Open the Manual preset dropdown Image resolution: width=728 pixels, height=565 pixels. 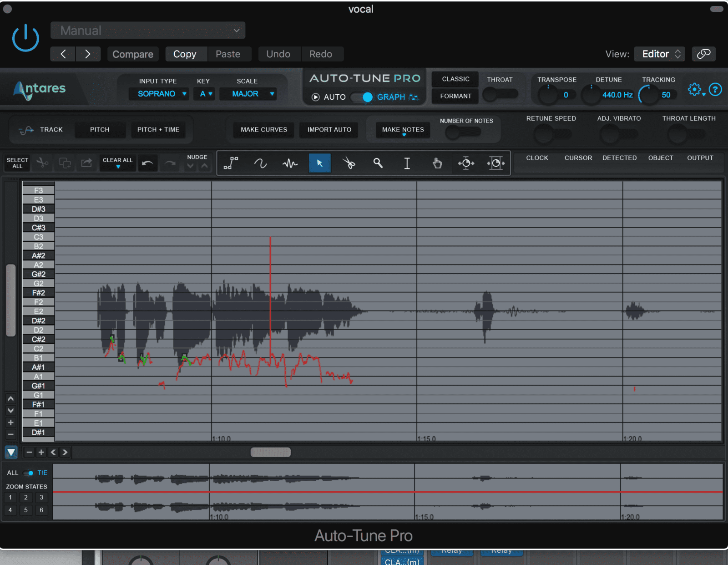click(148, 31)
